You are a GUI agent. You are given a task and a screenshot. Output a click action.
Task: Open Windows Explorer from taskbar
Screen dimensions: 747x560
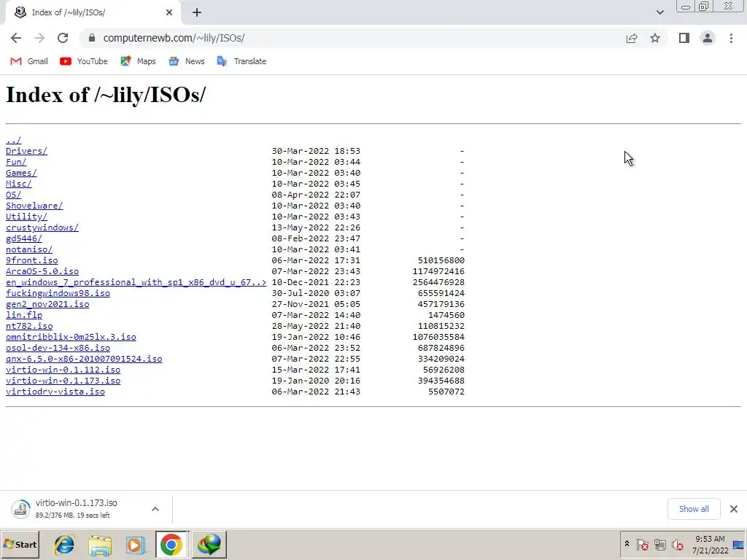(x=100, y=545)
